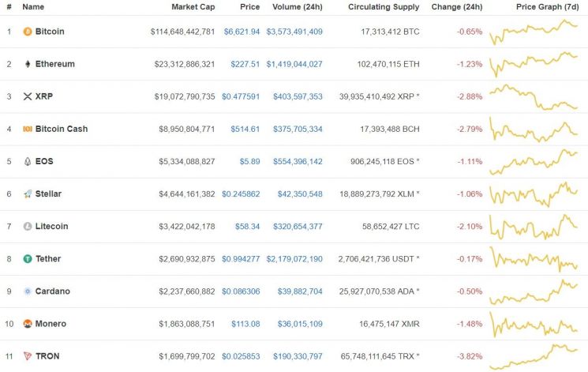
Task: Click the XRP logo icon
Action: click(x=28, y=96)
